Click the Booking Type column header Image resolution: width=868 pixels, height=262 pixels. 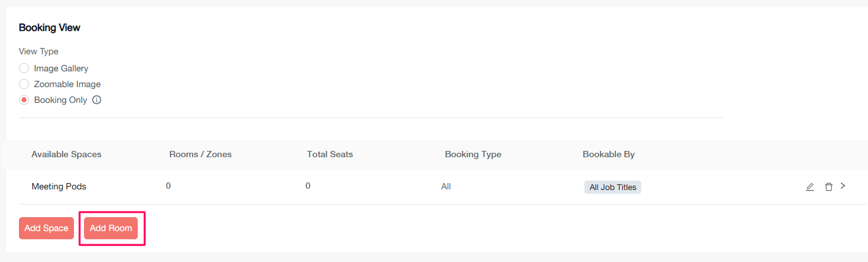(473, 154)
